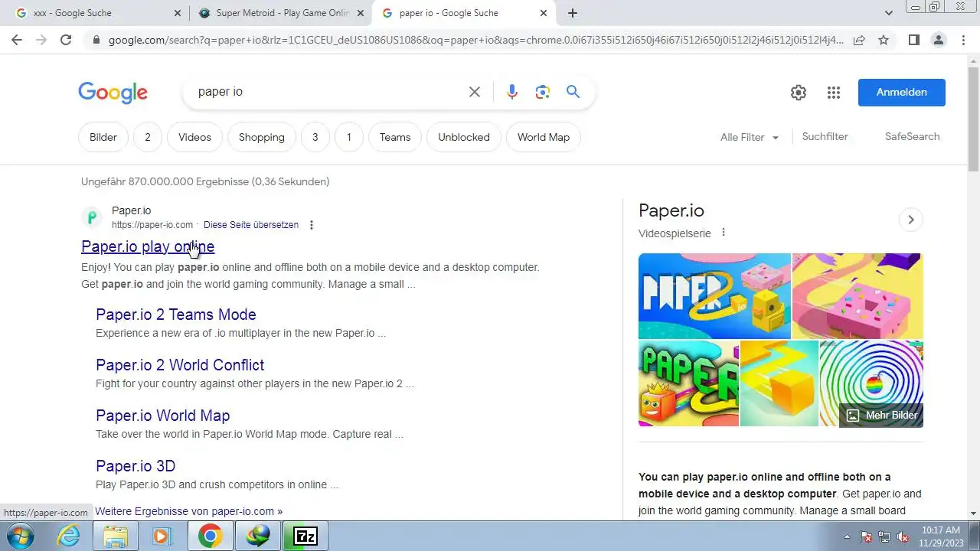The image size is (980, 551).
Task: Select the Shopping filter chip
Action: coord(262,137)
